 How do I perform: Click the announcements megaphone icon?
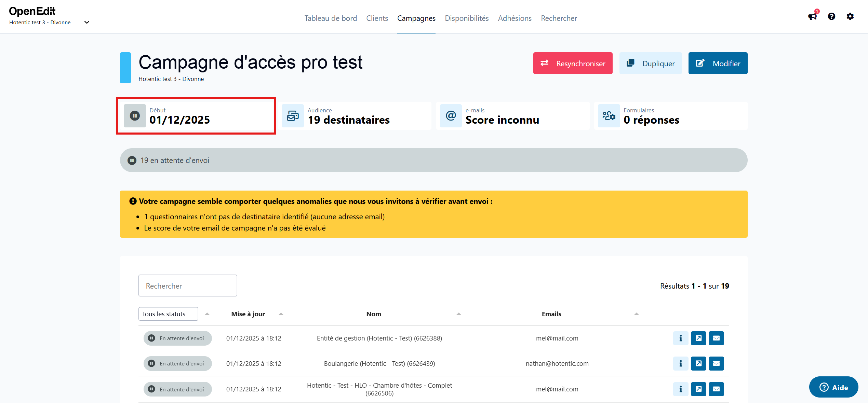point(813,16)
